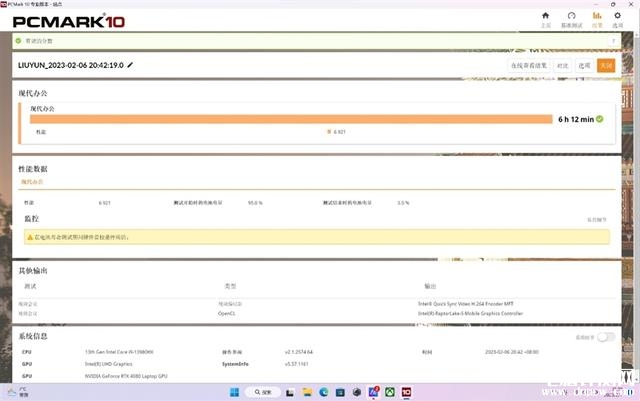640x401 pixels.
Task: Click the 13th Gen Intel Core CPU value
Action: (119, 352)
